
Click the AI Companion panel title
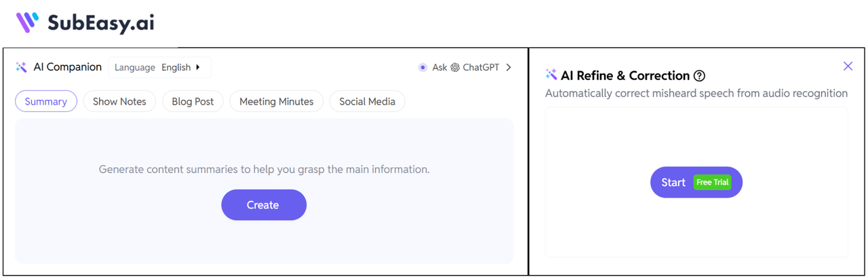(x=67, y=67)
